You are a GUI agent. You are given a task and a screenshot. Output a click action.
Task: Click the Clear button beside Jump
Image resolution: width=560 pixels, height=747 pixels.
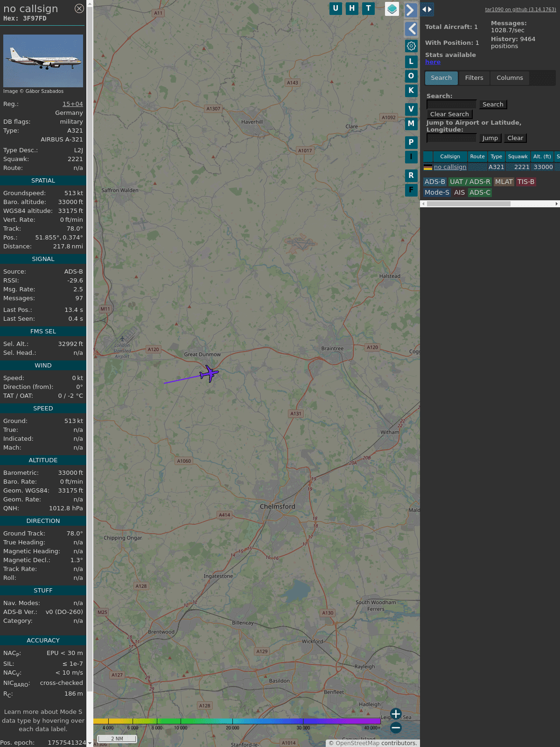[x=515, y=138]
